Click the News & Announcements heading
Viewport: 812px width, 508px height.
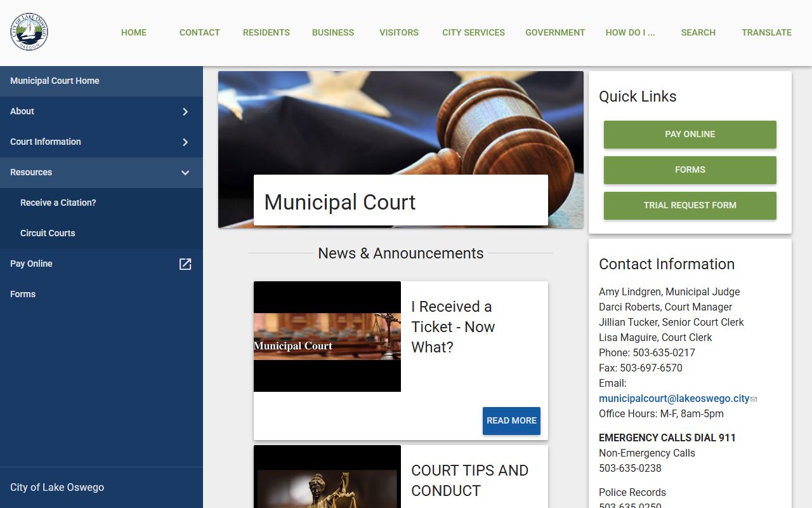[x=401, y=253]
